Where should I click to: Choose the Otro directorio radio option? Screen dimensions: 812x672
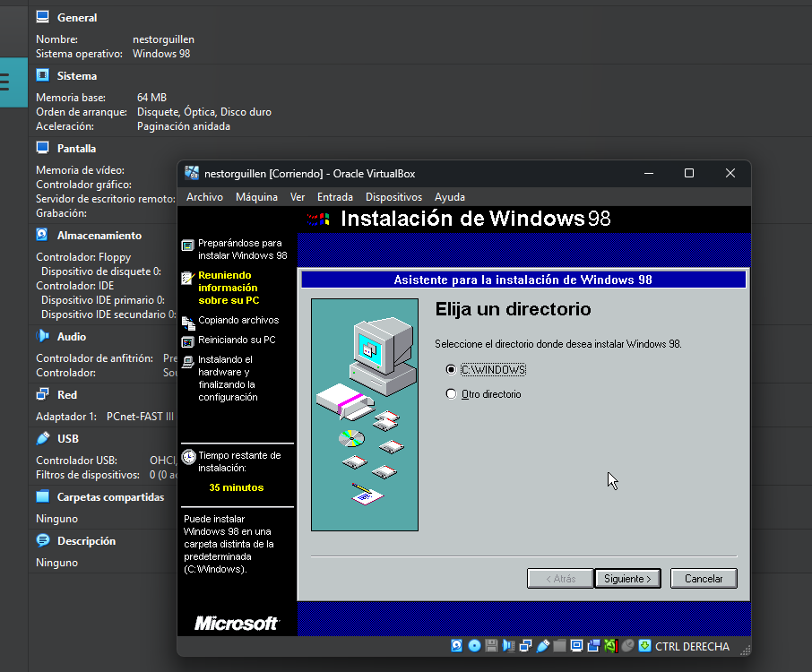(x=451, y=394)
